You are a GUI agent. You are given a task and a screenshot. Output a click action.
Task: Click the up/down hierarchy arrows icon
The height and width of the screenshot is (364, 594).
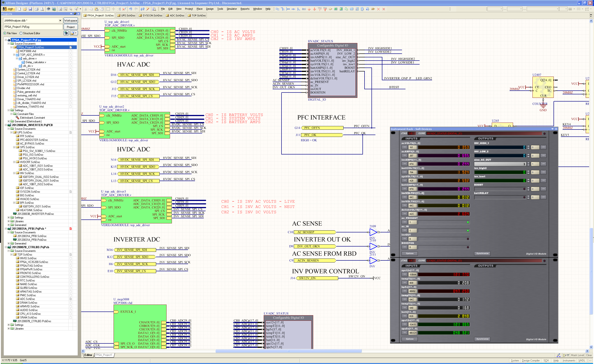click(142, 9)
